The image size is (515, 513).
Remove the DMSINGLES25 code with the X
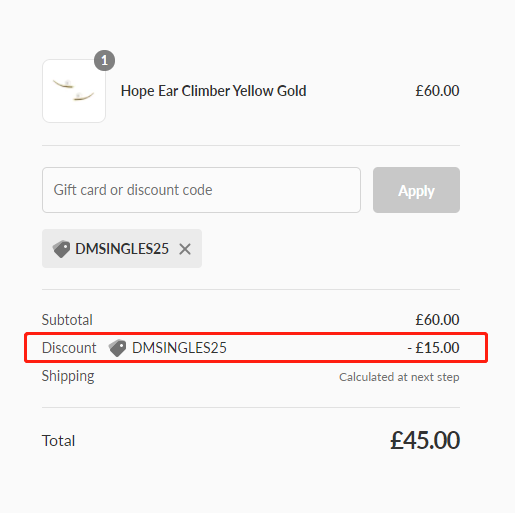pyautogui.click(x=185, y=249)
